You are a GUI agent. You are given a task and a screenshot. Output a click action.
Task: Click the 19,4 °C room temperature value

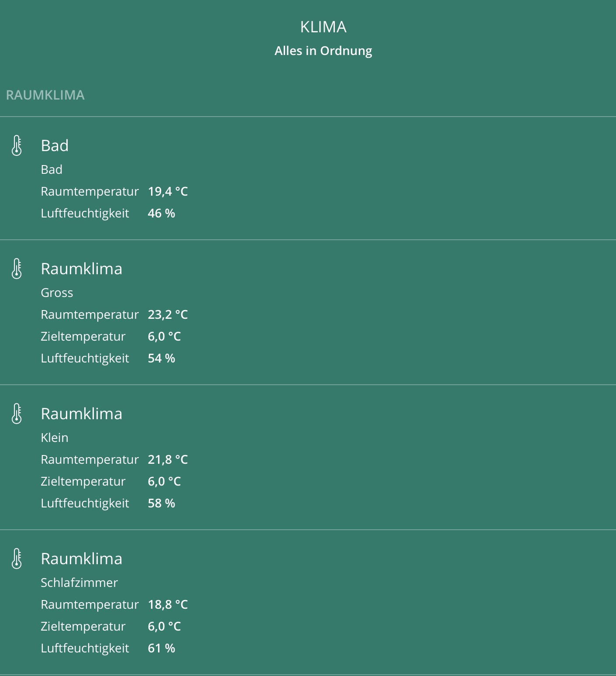pyautogui.click(x=168, y=191)
